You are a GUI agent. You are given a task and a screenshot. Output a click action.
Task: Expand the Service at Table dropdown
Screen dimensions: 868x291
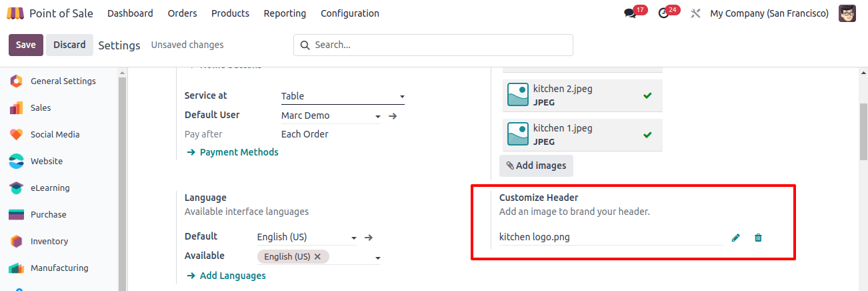(x=343, y=96)
